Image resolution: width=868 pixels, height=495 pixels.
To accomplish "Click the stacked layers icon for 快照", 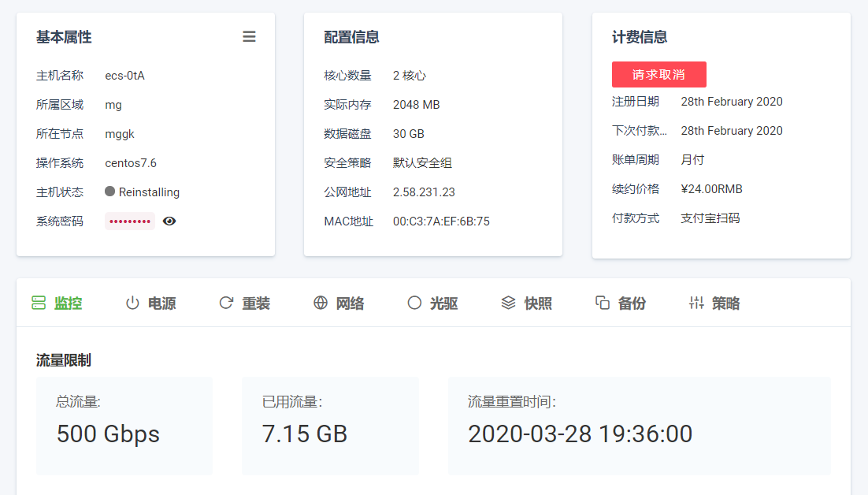I will coord(508,303).
